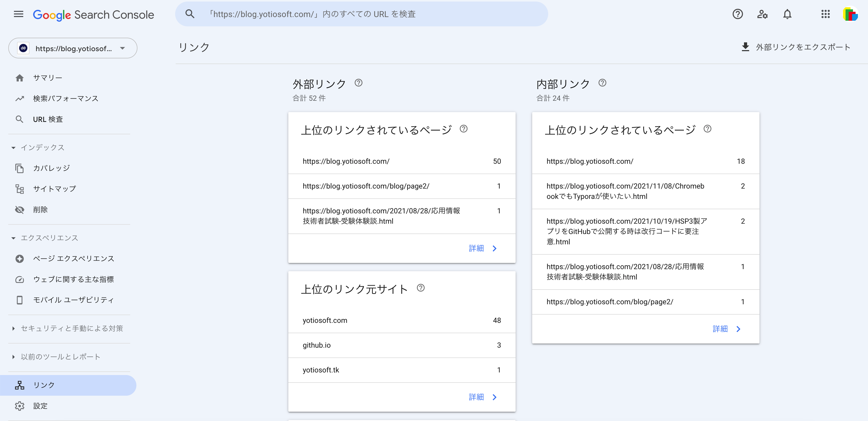Select internal row ChromebookでもTyporaが使いたい.html

[x=646, y=191]
